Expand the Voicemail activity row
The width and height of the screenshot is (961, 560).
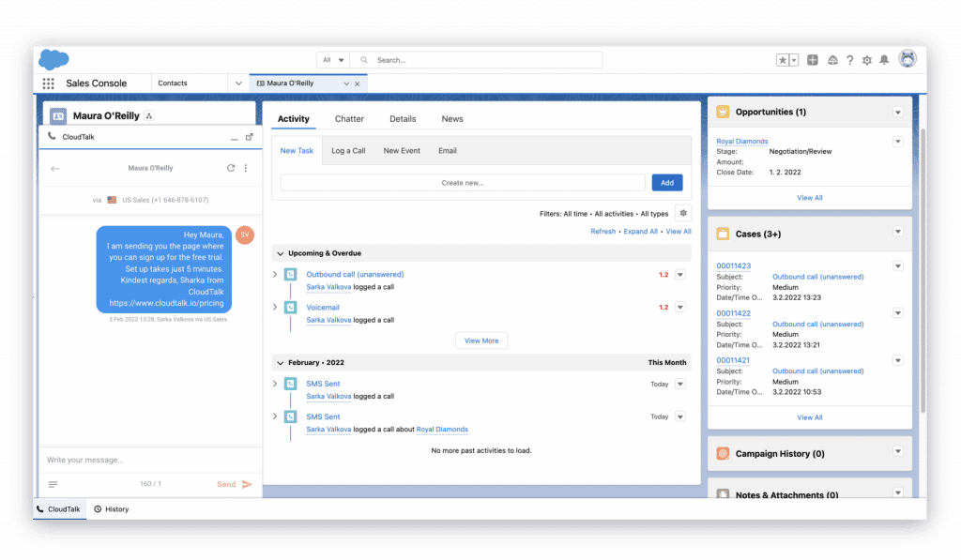click(x=275, y=307)
